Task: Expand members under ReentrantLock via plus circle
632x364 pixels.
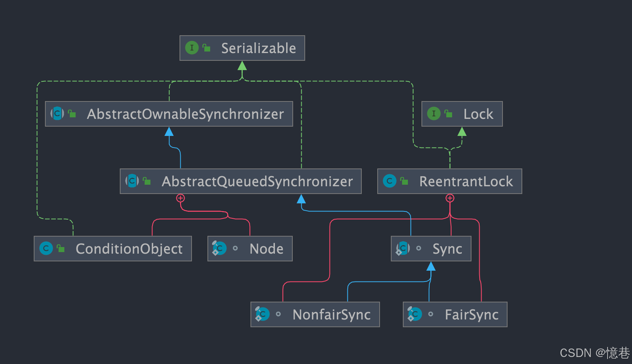Action: [x=450, y=198]
